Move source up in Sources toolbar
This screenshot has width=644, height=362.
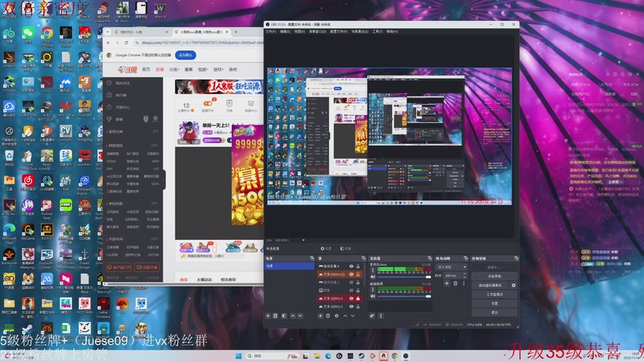tap(345, 315)
